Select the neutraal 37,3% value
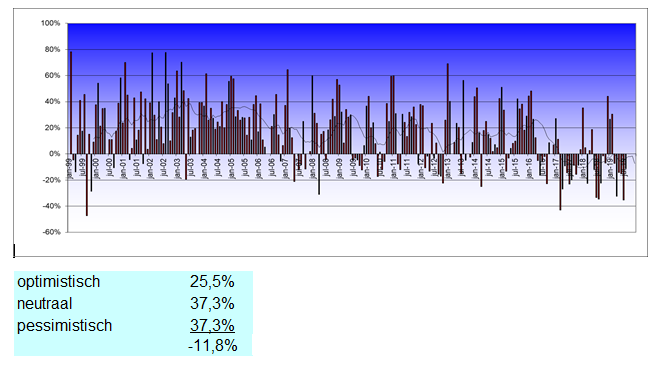Screen dimensions: 661x371 212,304
